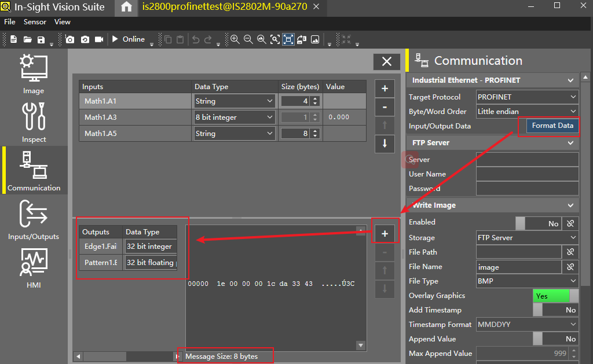Open the View menu
The image size is (593, 364).
[62, 22]
